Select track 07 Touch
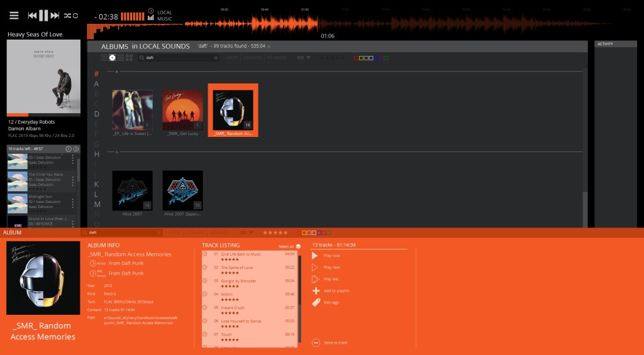The image size is (644, 355). pyautogui.click(x=250, y=337)
